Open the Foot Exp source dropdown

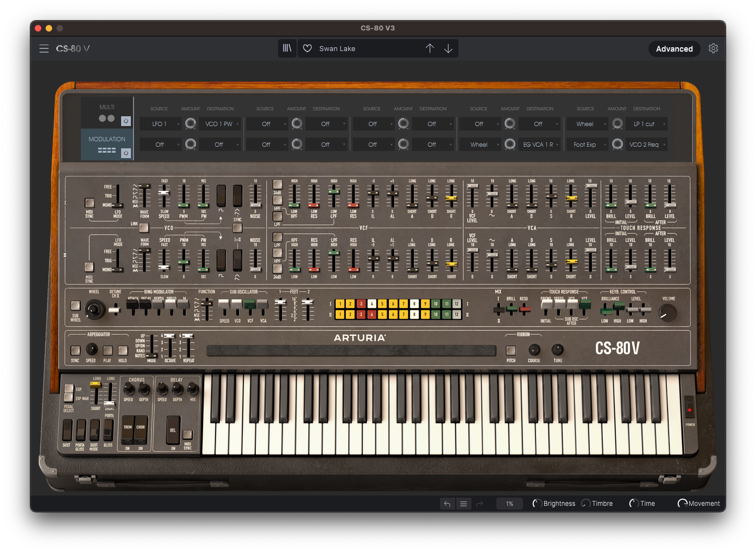pos(588,145)
